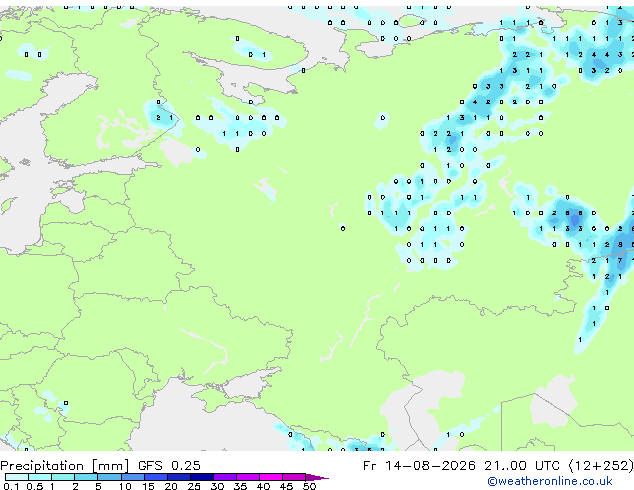Select the legend swatch between 5 and 10
The image size is (634, 490).
[109, 477]
